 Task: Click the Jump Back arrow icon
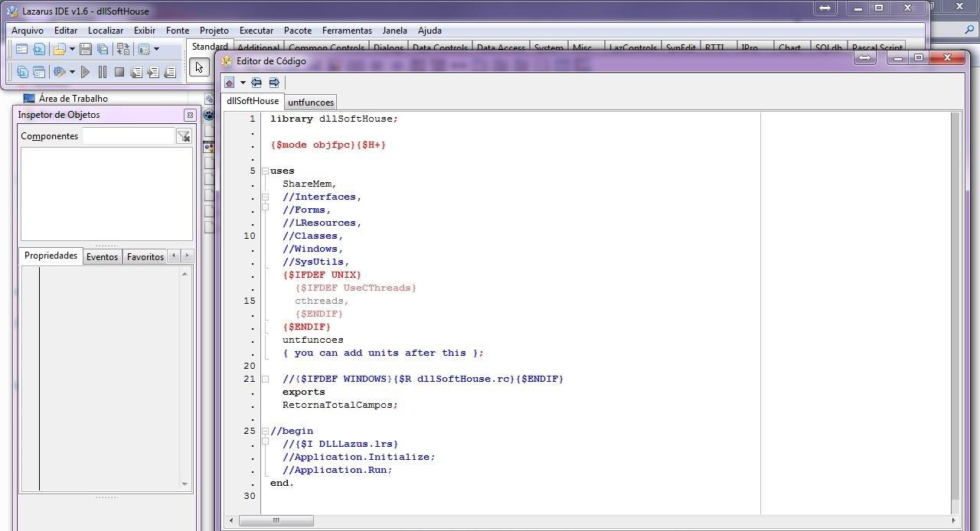[x=256, y=83]
